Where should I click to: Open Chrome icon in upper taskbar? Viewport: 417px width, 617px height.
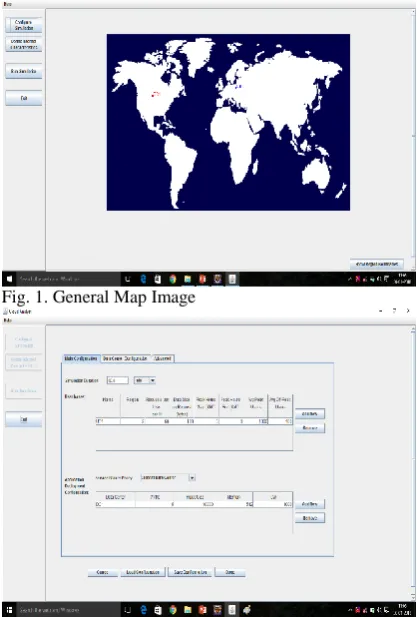click(x=173, y=279)
